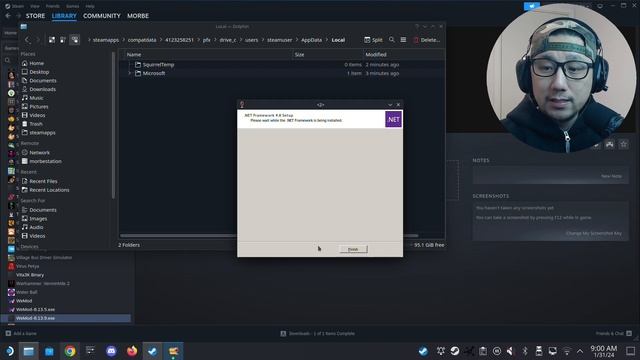
Task: Open Recent Files in Places panel
Action: [39, 181]
